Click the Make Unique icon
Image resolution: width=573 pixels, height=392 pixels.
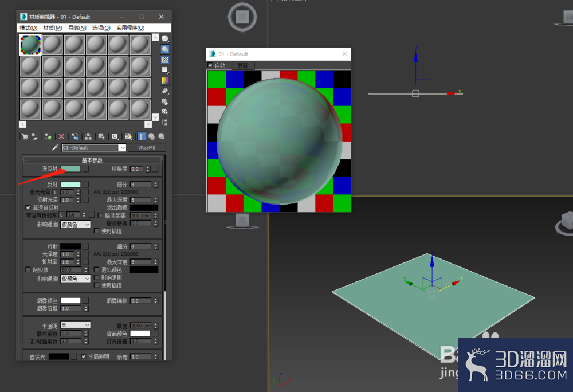(88, 136)
